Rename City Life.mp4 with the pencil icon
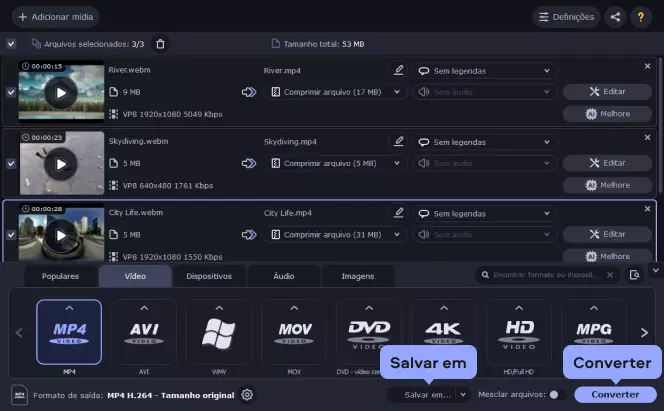Image resolution: width=664 pixels, height=411 pixels. click(x=398, y=212)
